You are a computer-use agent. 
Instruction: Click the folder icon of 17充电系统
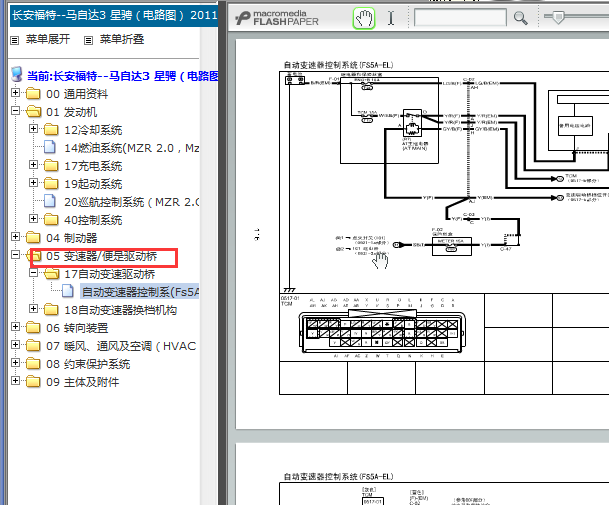pos(51,166)
